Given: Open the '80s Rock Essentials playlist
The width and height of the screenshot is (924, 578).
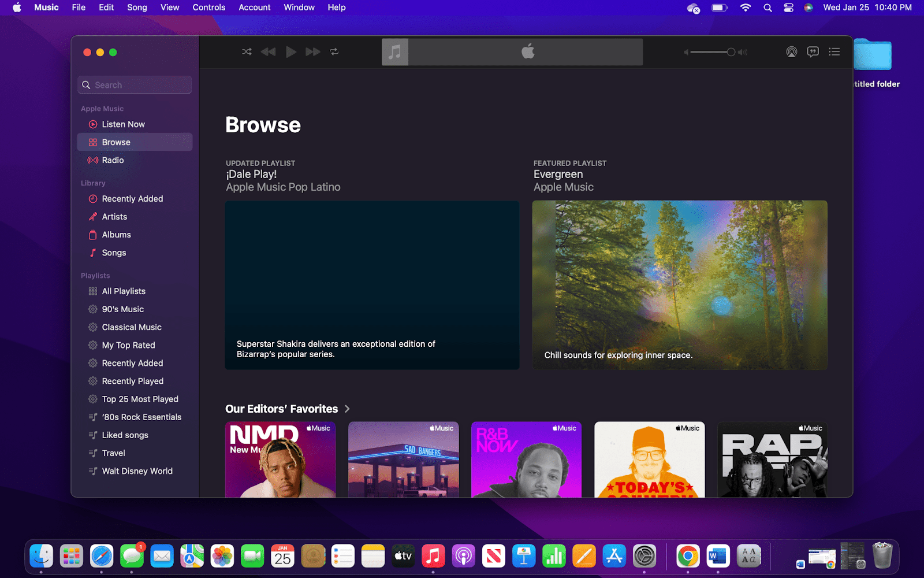Looking at the screenshot, I should [x=135, y=417].
